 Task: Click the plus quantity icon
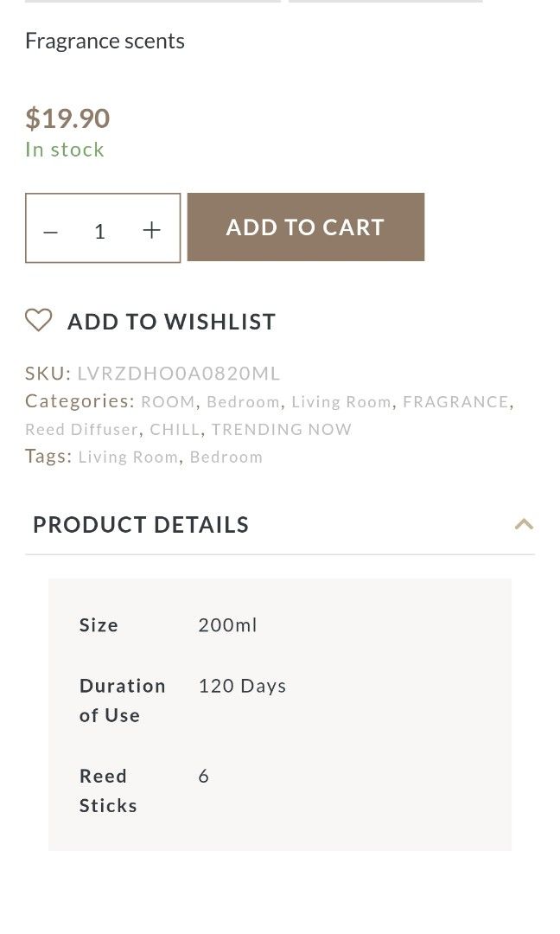pyautogui.click(x=151, y=230)
